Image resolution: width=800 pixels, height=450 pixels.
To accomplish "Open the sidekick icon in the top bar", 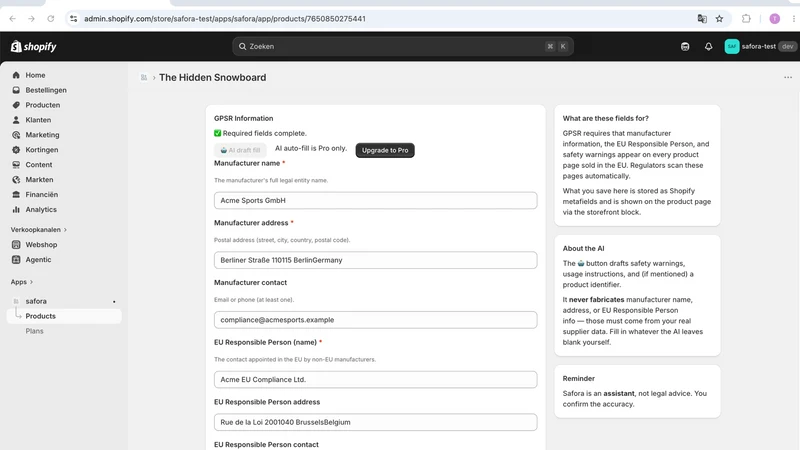I will 685,46.
